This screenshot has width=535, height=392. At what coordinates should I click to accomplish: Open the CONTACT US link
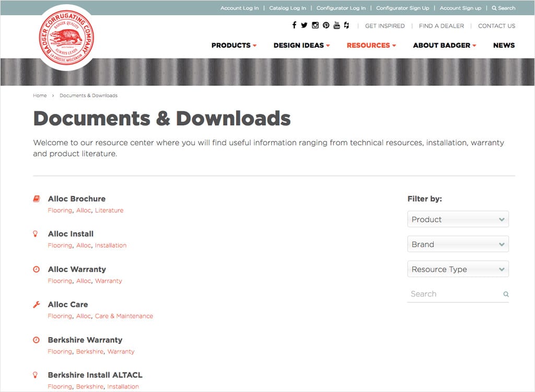pos(496,26)
